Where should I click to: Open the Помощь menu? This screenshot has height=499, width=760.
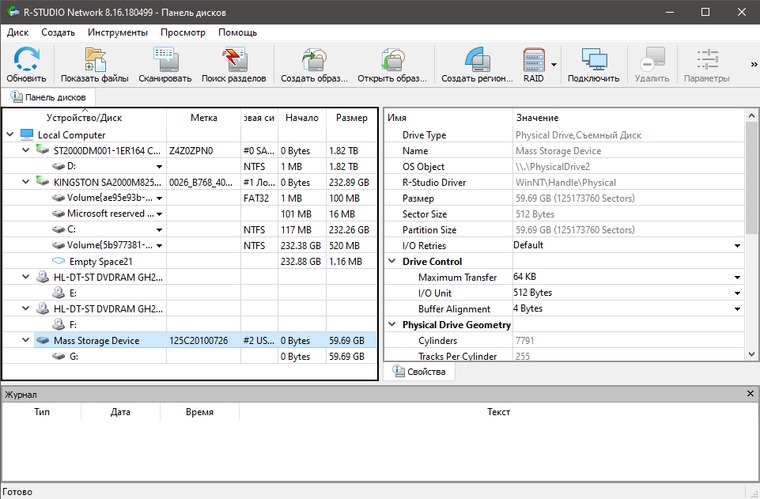(238, 32)
